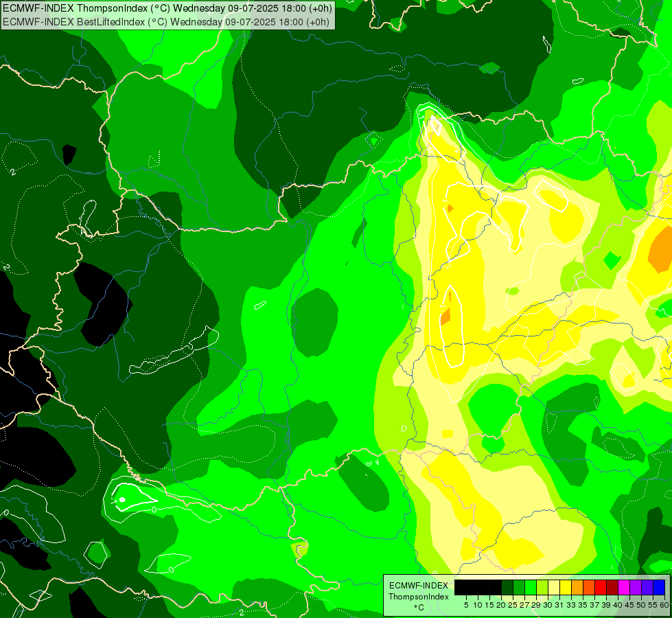
Task: Click legend tick value 37
Action: click(x=595, y=605)
